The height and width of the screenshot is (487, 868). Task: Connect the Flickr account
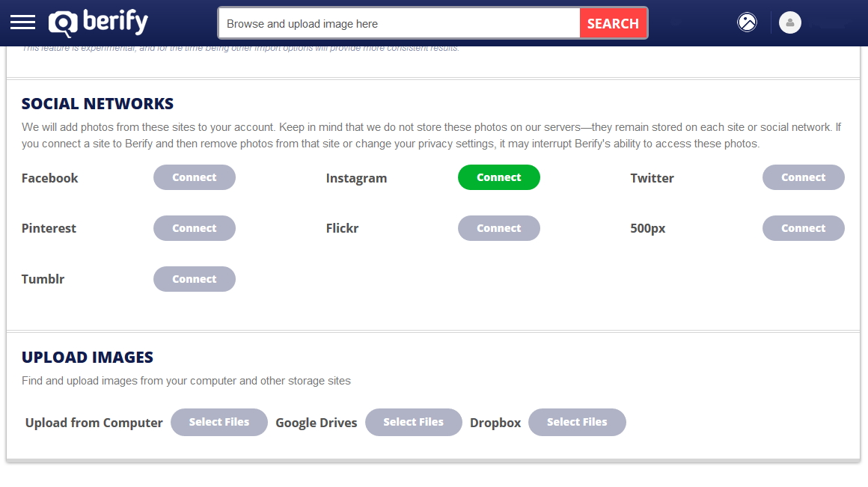pos(498,228)
